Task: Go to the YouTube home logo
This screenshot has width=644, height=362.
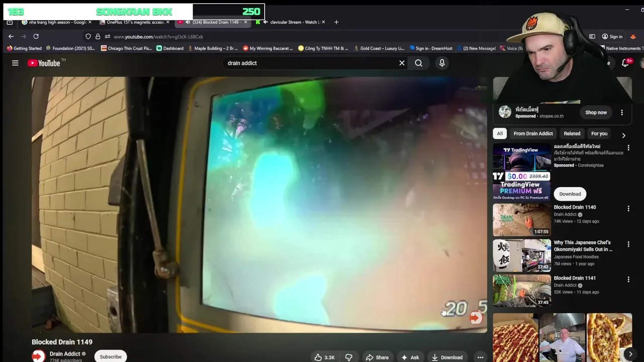Action: point(44,63)
